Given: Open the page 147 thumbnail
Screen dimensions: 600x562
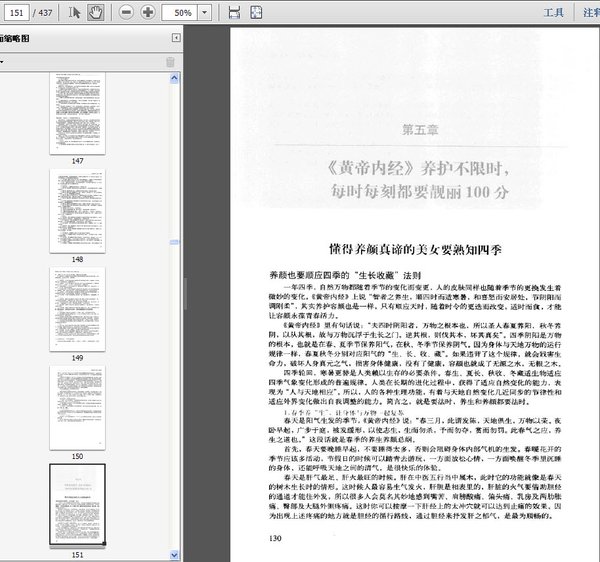Looking at the screenshot, I should coord(77,114).
